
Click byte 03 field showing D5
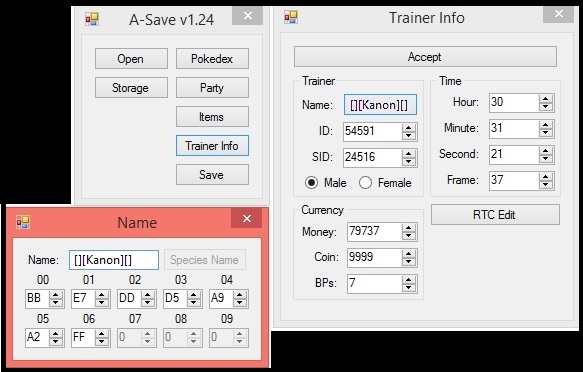[x=175, y=298]
